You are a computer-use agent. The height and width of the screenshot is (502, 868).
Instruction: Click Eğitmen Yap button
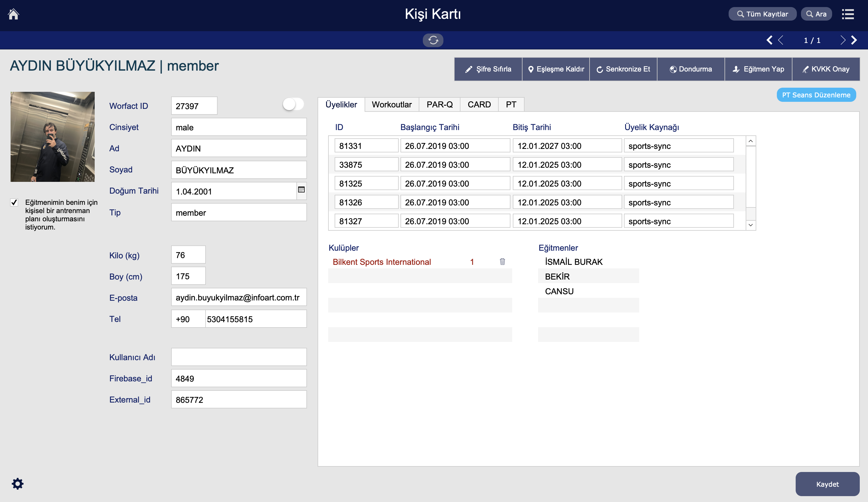pos(758,69)
